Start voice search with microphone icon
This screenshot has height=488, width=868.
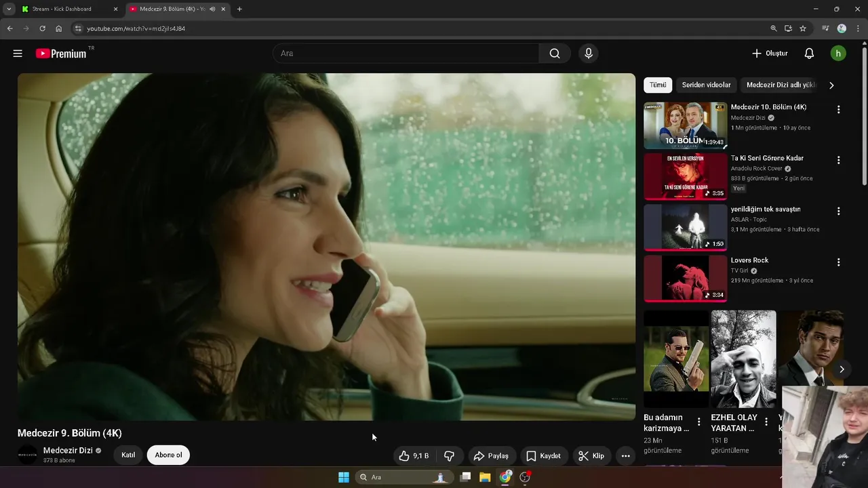589,54
